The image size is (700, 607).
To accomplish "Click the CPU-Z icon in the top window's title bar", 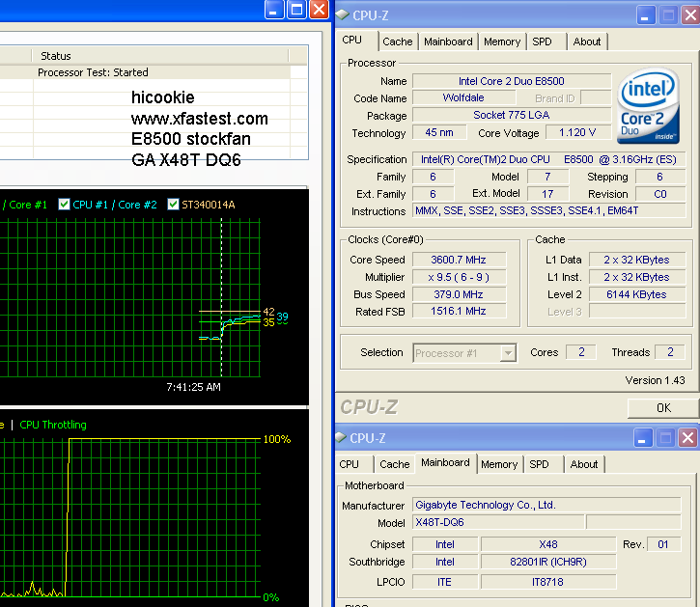I will pyautogui.click(x=346, y=14).
